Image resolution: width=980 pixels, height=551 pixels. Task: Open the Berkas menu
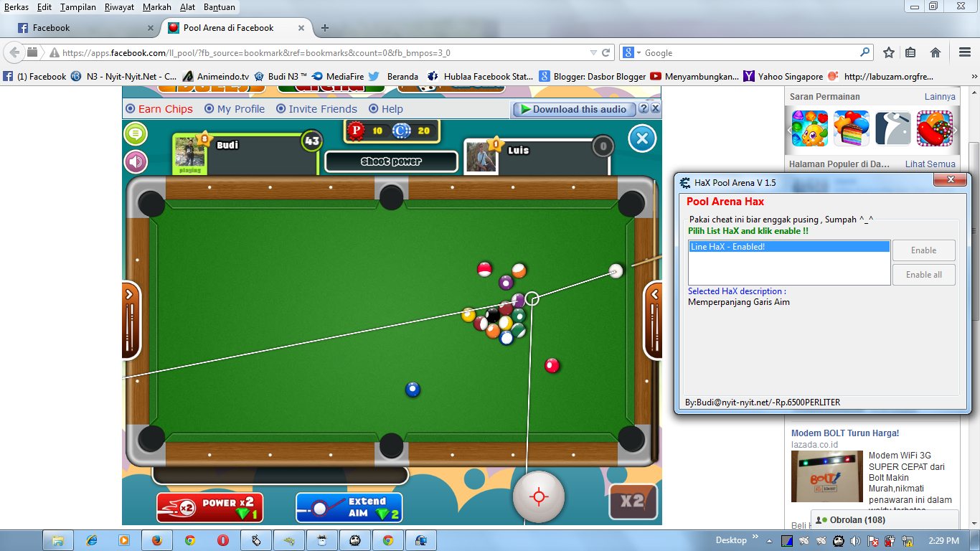(17, 7)
